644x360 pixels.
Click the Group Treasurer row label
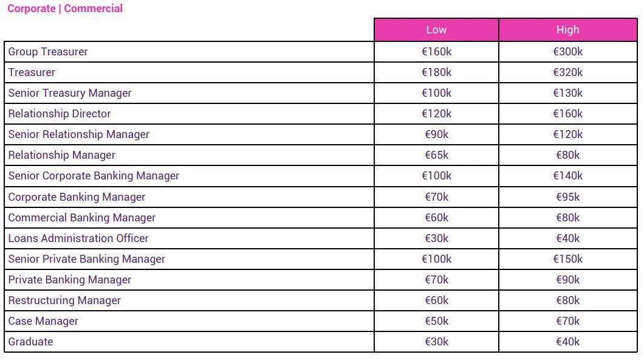coord(48,52)
